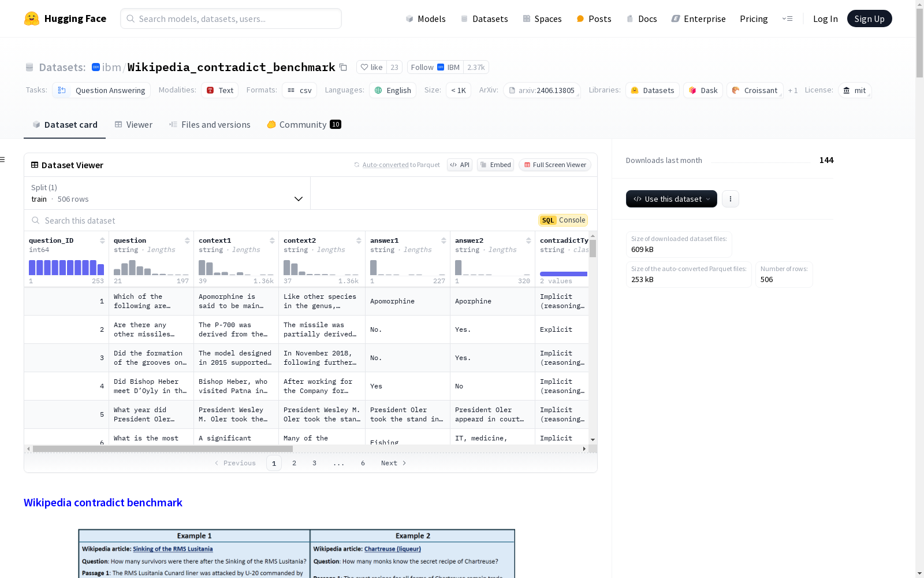Expand the Use this dataset dropdown
Screen dimensions: 924x578
click(672, 199)
